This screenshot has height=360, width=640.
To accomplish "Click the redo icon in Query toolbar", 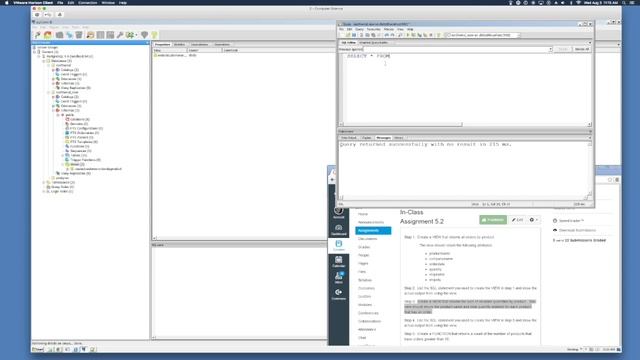I will pyautogui.click(x=392, y=36).
